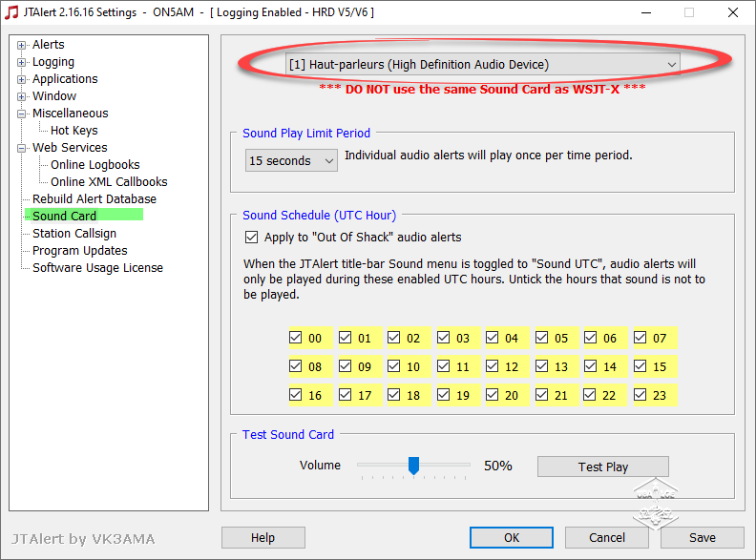The width and height of the screenshot is (756, 560).
Task: Click the JTAlert music note title icon
Action: tap(11, 12)
